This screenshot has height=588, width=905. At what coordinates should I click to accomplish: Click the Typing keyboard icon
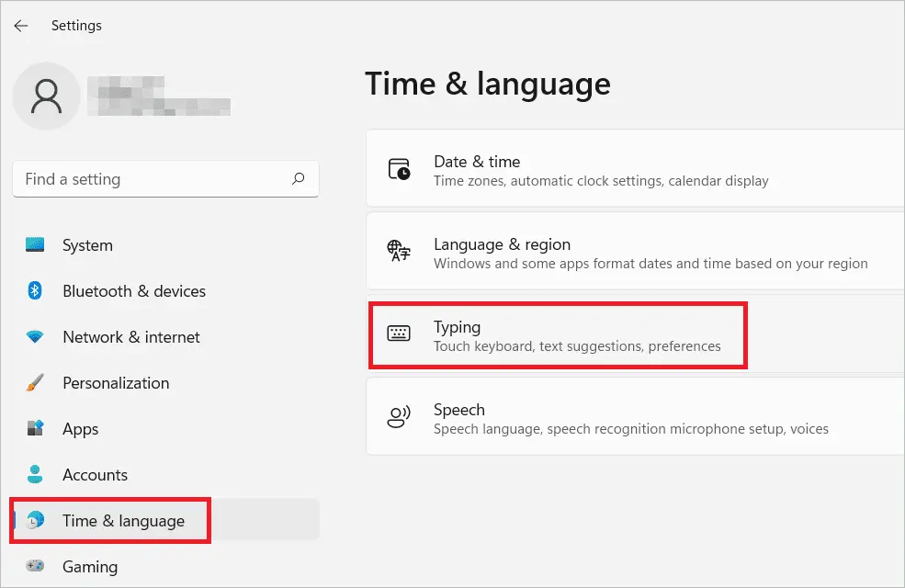tap(398, 334)
